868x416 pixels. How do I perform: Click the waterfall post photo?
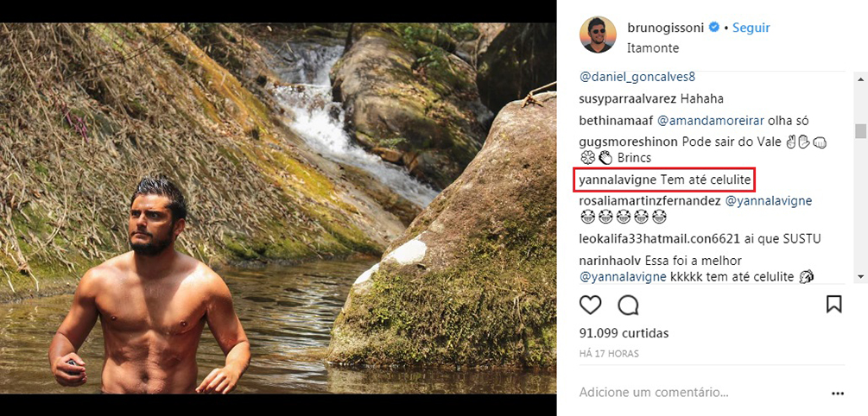tap(278, 207)
